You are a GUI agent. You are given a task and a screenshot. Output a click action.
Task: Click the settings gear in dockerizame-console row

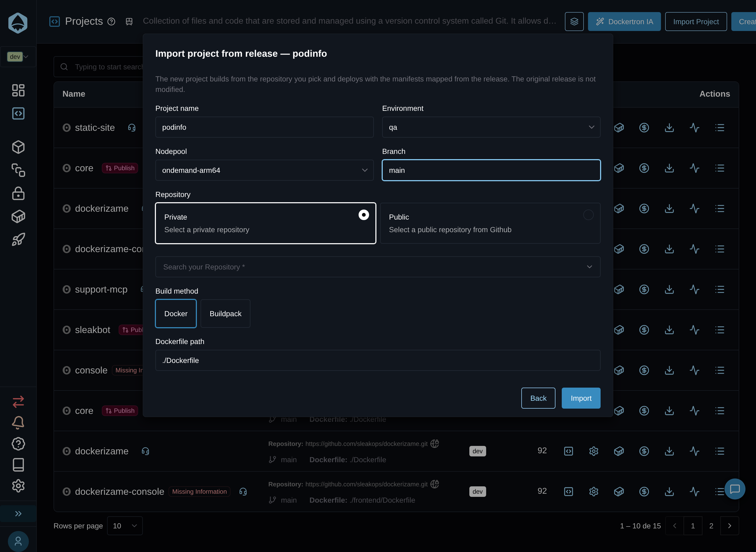(593, 492)
